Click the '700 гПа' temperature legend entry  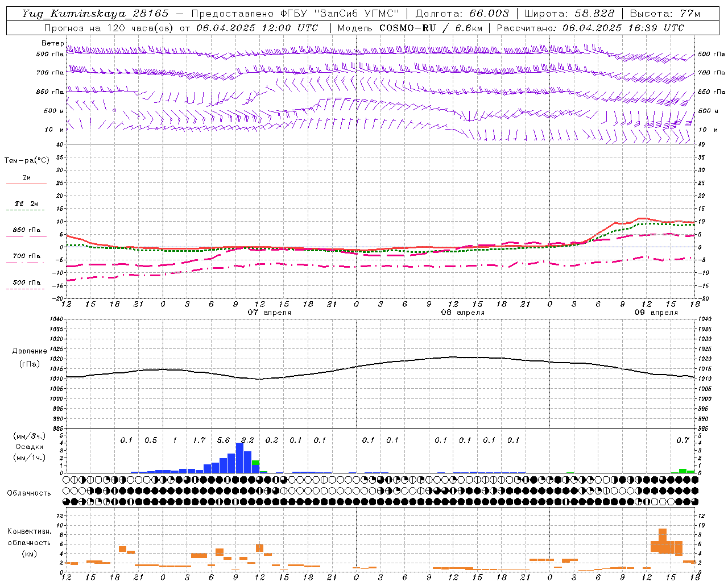tap(26, 256)
